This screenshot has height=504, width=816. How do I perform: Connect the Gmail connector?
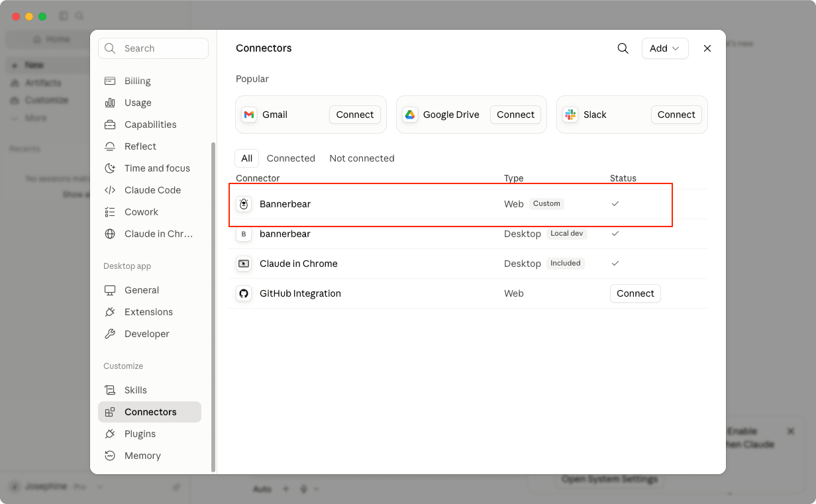(355, 115)
